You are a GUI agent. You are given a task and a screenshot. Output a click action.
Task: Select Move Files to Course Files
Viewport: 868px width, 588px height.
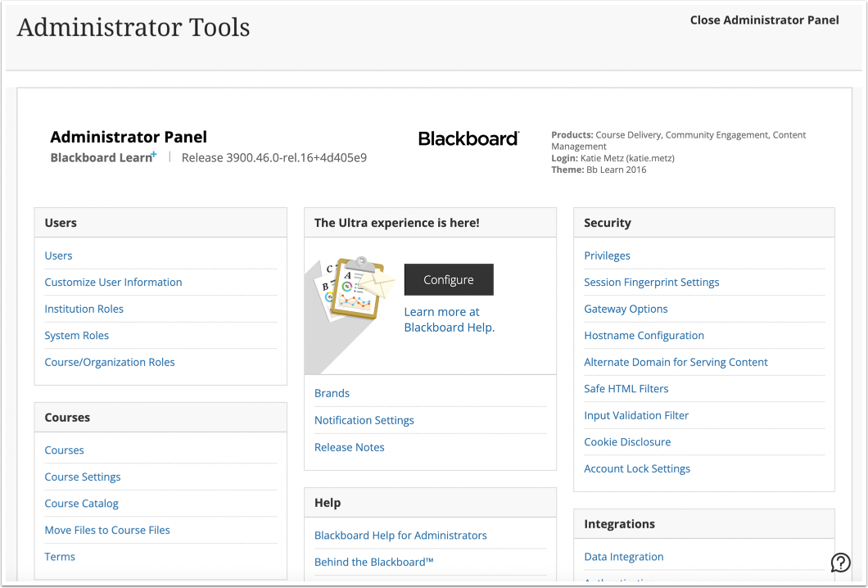point(107,530)
